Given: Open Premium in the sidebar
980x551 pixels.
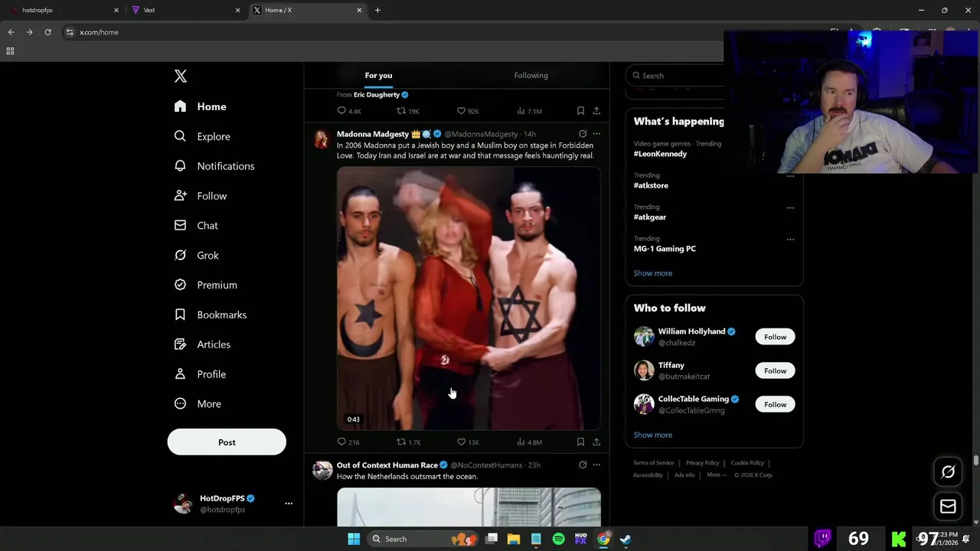Looking at the screenshot, I should pos(206,285).
